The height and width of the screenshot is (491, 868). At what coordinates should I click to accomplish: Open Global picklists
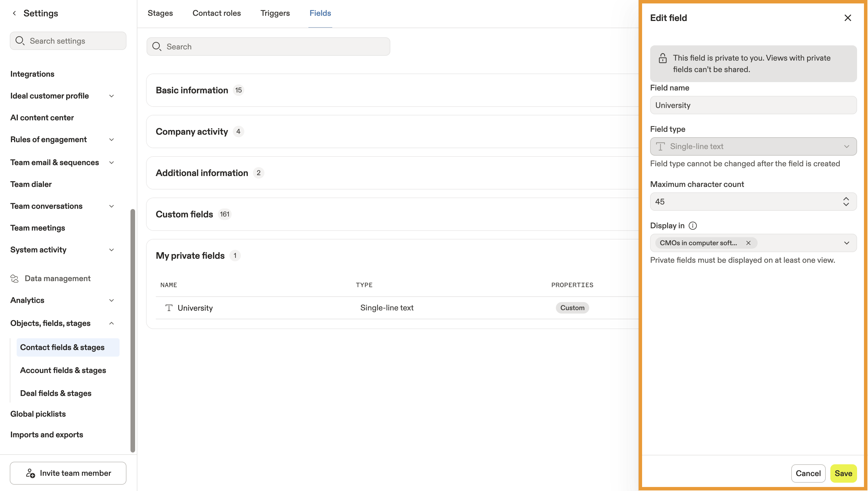pos(38,414)
